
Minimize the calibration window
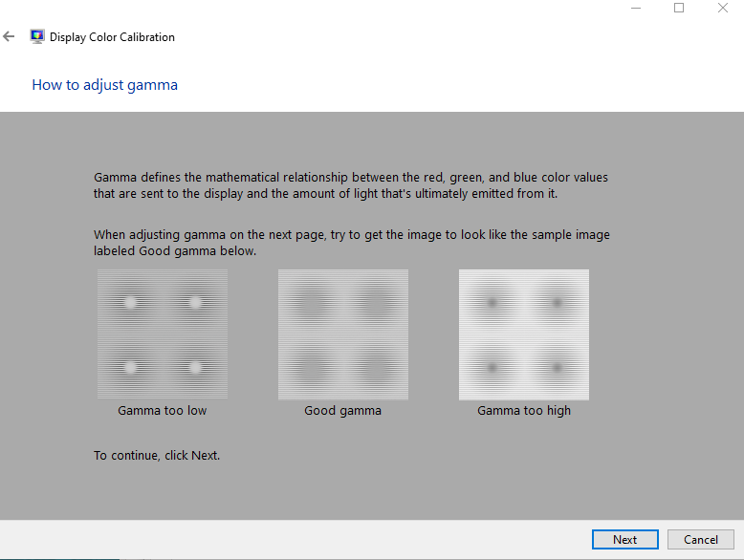pyautogui.click(x=636, y=8)
